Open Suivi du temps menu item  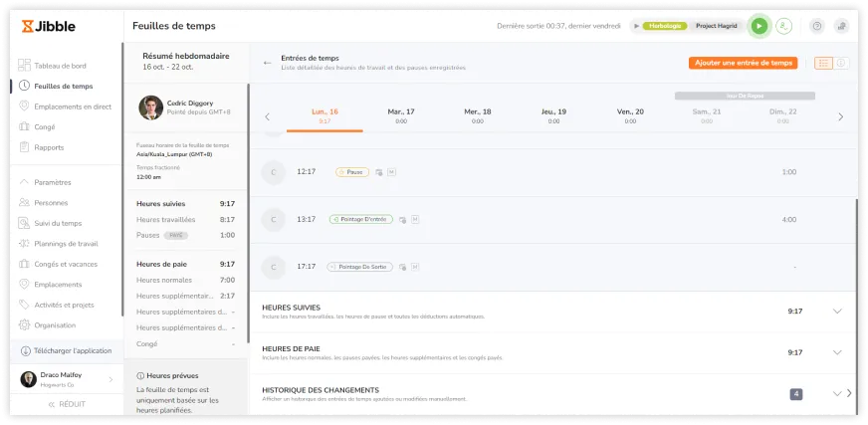coord(58,223)
